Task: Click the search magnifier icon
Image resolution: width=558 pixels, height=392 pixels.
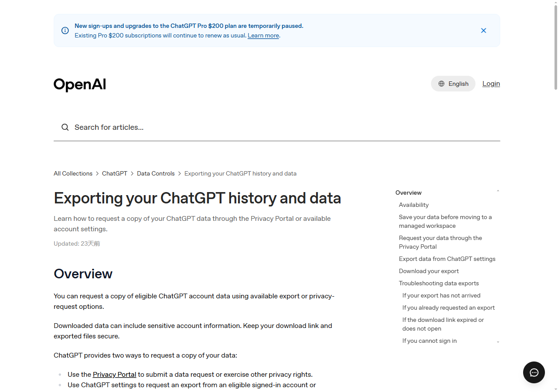Action: [65, 127]
